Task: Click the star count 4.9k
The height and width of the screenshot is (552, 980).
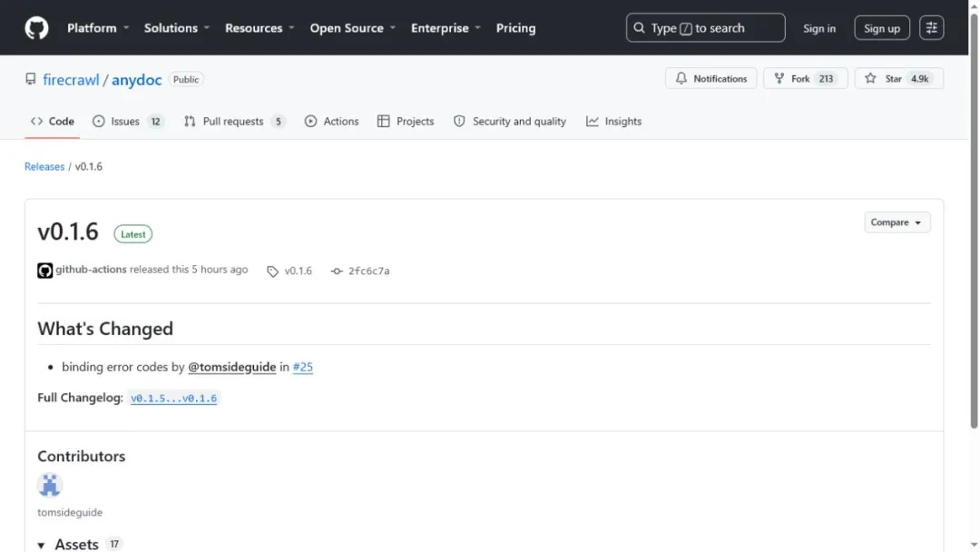Action: point(919,78)
